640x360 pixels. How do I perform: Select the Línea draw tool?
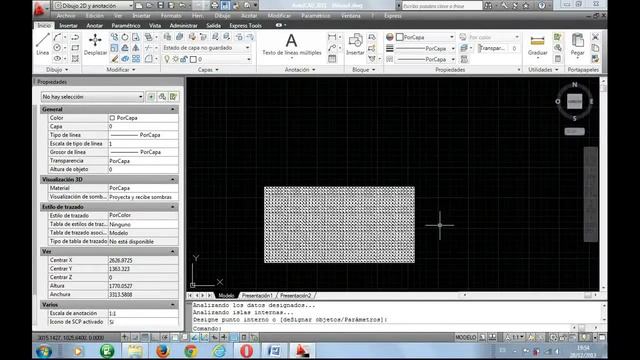pos(42,44)
